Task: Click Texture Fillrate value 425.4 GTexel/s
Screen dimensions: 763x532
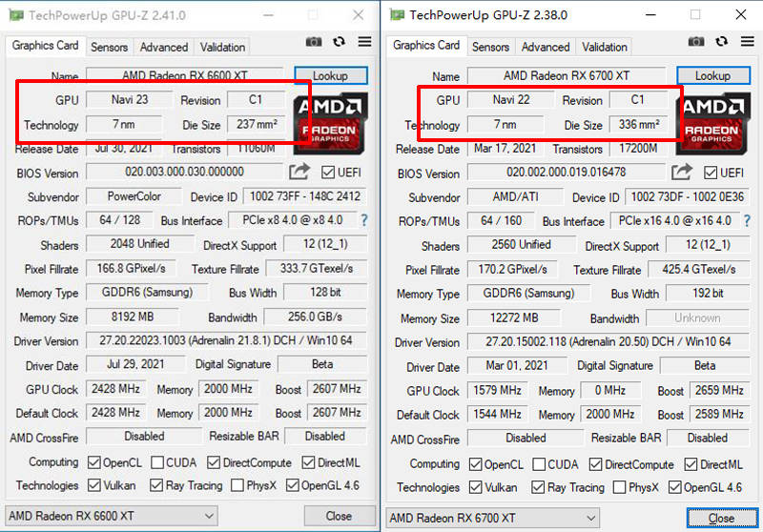Action: (698, 270)
